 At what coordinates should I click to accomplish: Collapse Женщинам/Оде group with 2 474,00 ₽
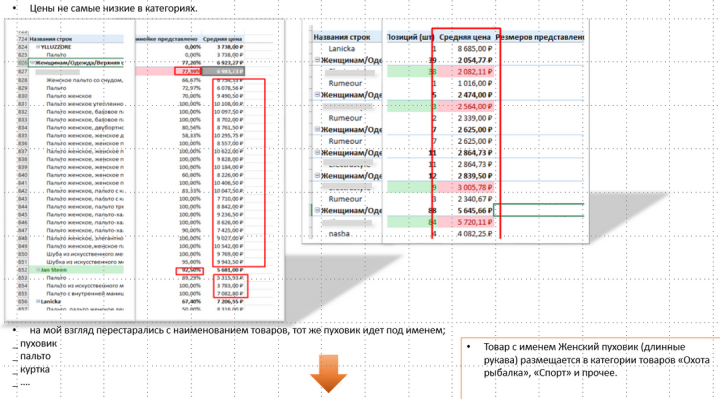(317, 95)
